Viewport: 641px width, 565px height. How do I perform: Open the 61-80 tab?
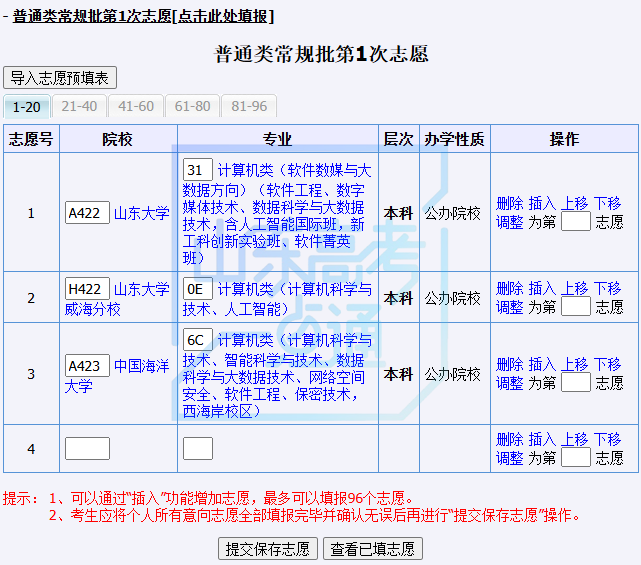(x=193, y=106)
